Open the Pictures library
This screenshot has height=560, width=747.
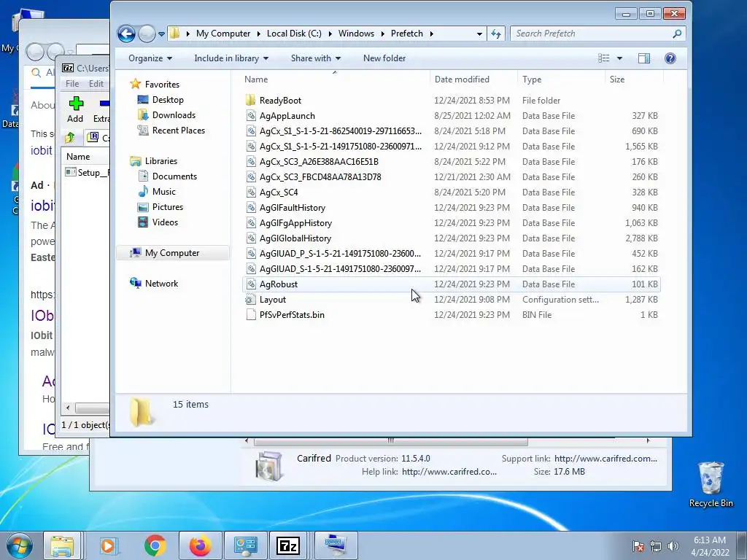click(167, 207)
